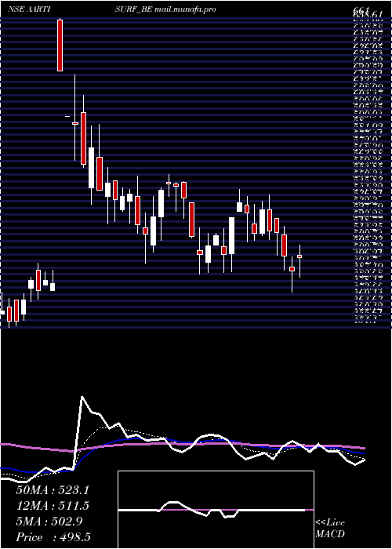Select the '12MA : 511.5' readout
The width and height of the screenshot is (392, 549).
[x=53, y=506]
